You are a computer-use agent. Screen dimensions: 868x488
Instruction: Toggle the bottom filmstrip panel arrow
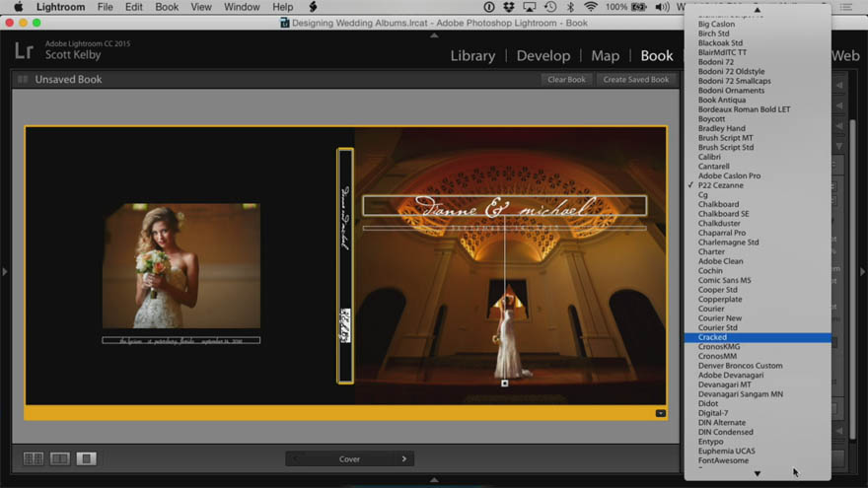(x=434, y=480)
